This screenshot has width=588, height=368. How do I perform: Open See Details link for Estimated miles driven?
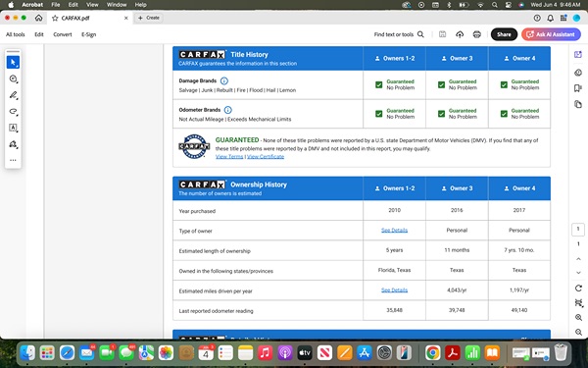[x=394, y=290]
